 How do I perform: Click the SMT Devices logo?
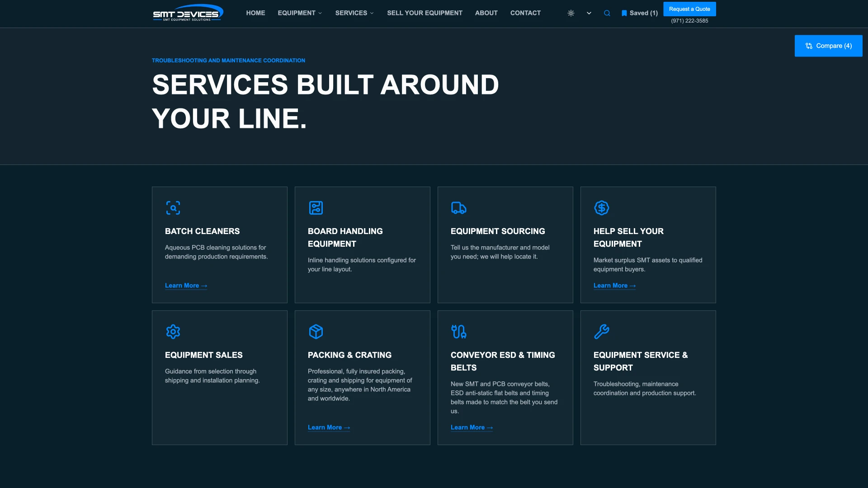[188, 13]
